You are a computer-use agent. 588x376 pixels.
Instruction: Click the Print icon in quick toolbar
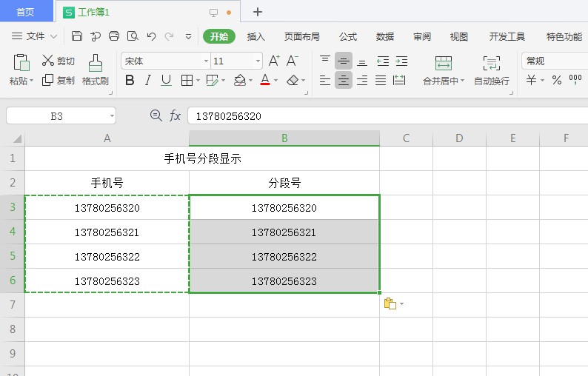(x=114, y=36)
